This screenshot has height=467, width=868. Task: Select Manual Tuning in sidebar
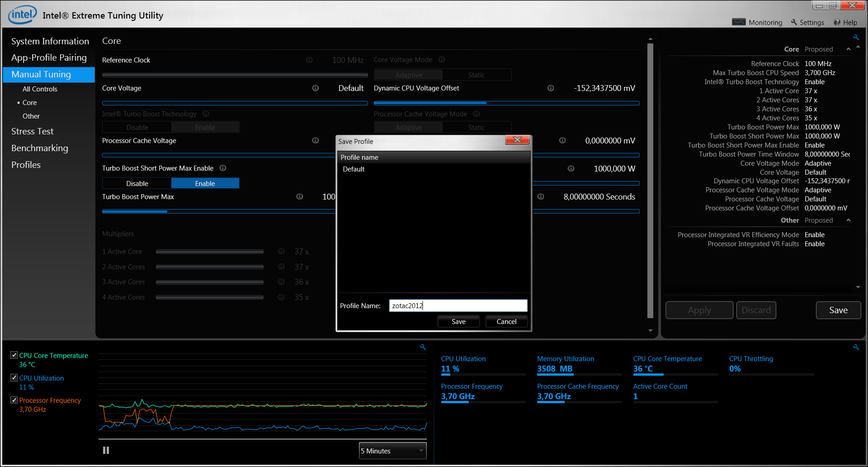click(x=49, y=75)
